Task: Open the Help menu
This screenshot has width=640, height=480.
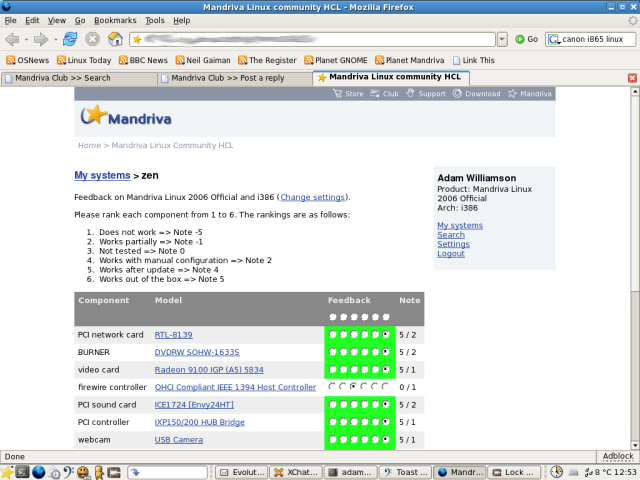Action: pyautogui.click(x=182, y=20)
